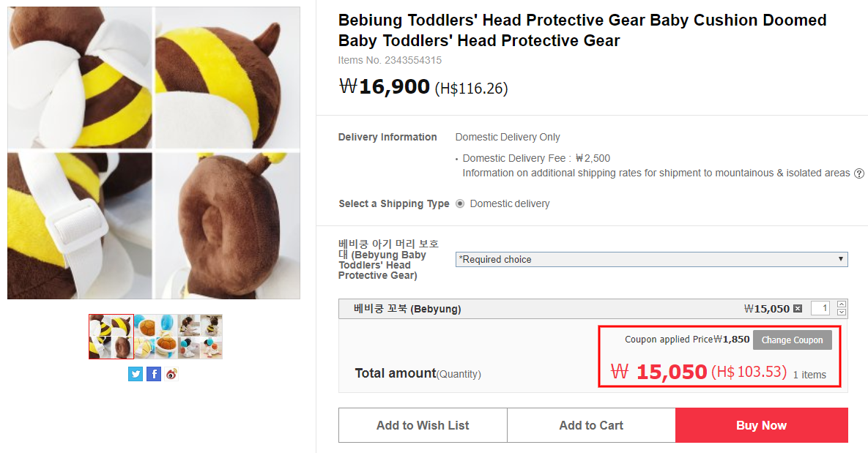Remove the Bebyung option with X icon
Image resolution: width=868 pixels, height=453 pixels.
[x=798, y=309]
